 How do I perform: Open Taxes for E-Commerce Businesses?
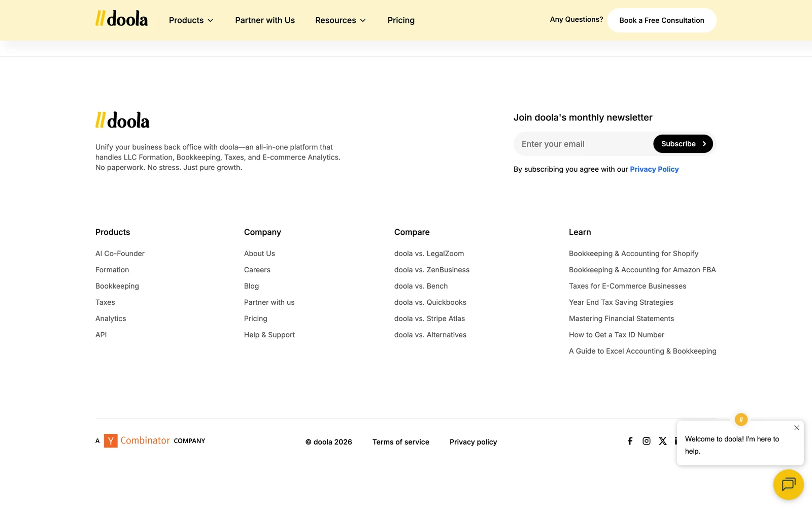click(627, 286)
